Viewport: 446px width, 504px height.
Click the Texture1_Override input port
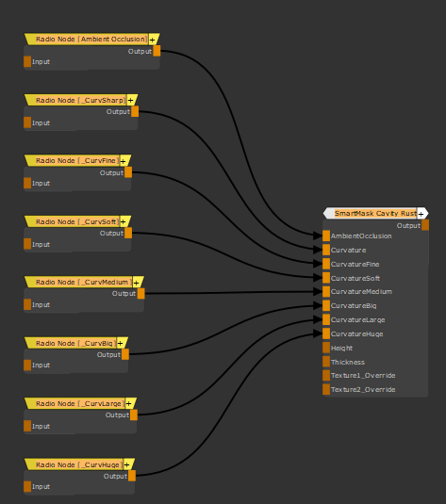pos(326,376)
